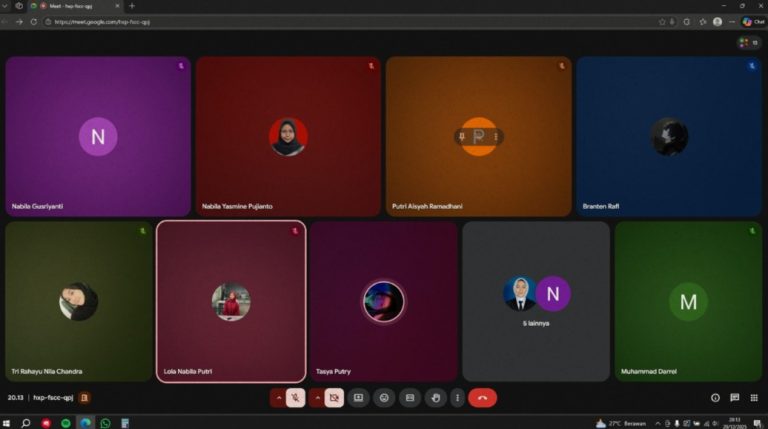Click the '5 lainnya' participants tile
Screen dimensions: 768x429
click(x=536, y=301)
